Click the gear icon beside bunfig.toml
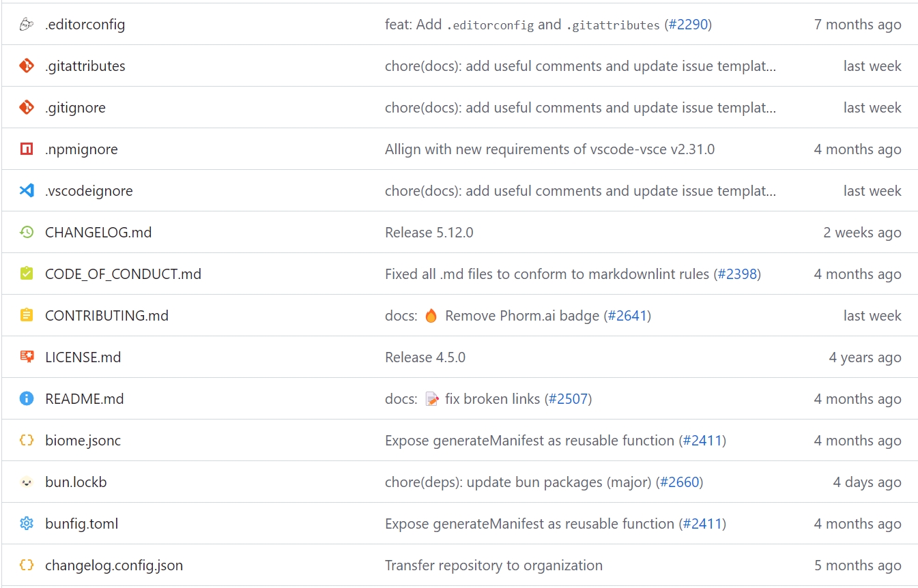This screenshot has height=588, width=918. 27,524
